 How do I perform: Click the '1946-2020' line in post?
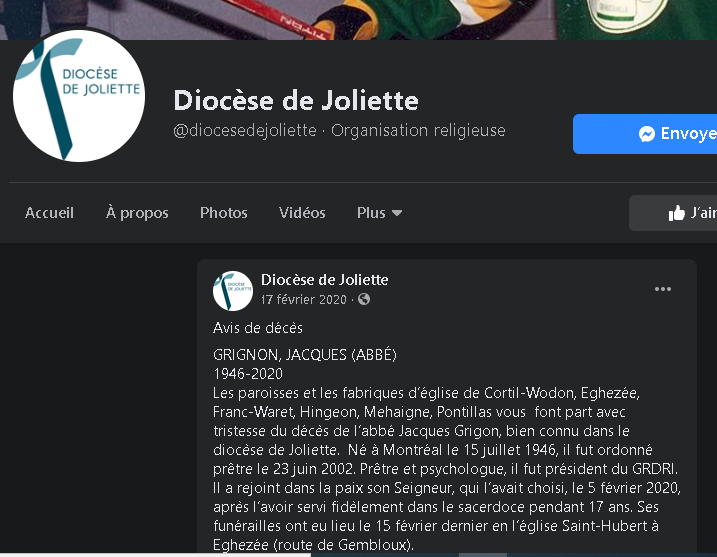point(248,374)
